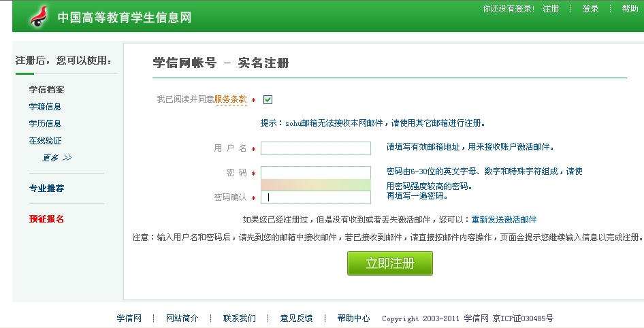The height and width of the screenshot is (328, 644).
Task: Click 你还没有登录! header text
Action: pos(509,9)
